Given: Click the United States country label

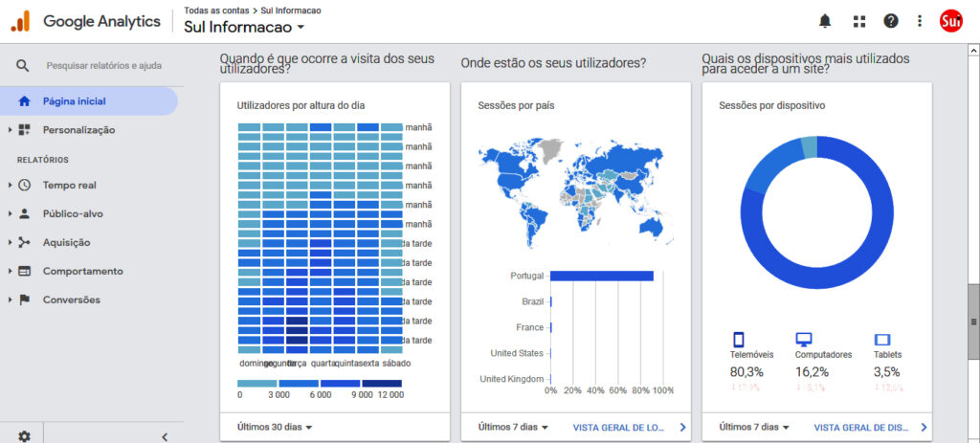Looking at the screenshot, I should 517,353.
